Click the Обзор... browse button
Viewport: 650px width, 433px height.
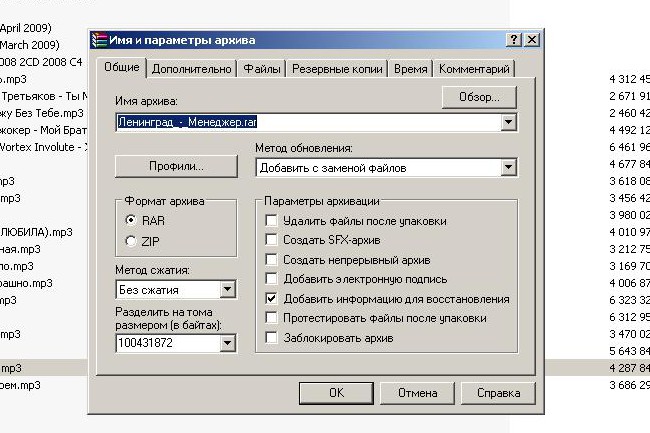(479, 97)
